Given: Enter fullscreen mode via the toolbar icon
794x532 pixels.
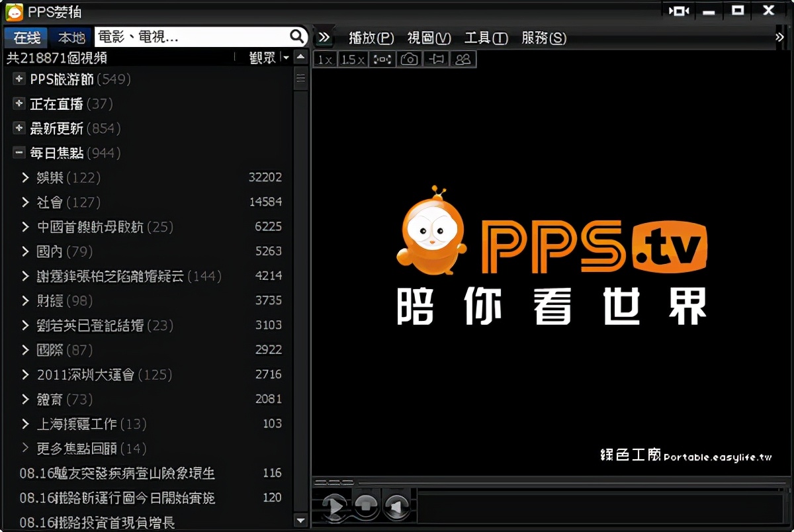Looking at the screenshot, I should (382, 59).
